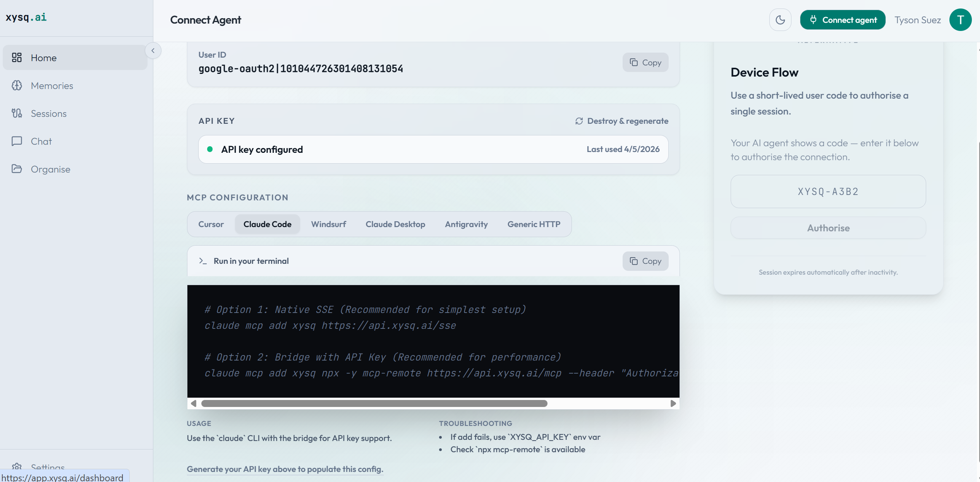Switch to the Cursor configuration tab
The height and width of the screenshot is (482, 980).
click(x=211, y=224)
